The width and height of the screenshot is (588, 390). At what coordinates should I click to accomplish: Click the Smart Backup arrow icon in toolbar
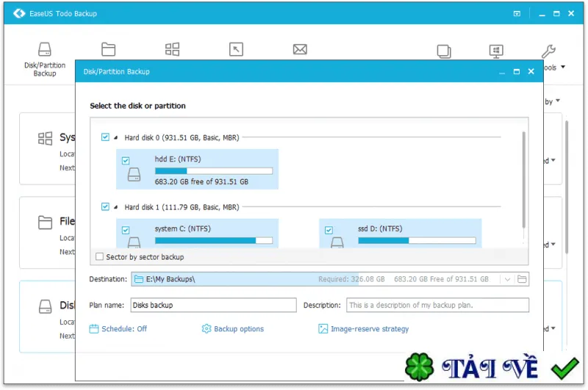(236, 49)
